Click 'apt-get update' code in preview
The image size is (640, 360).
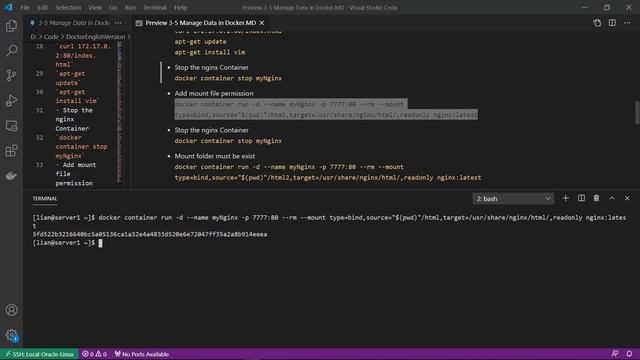[x=200, y=42]
